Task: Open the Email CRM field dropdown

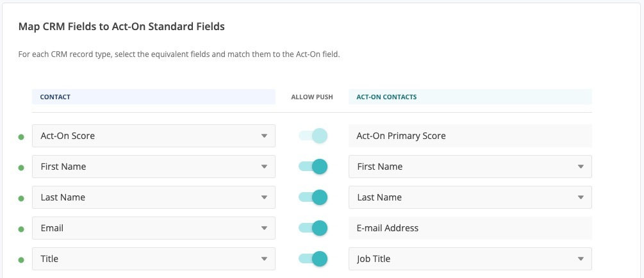Action: coord(154,228)
